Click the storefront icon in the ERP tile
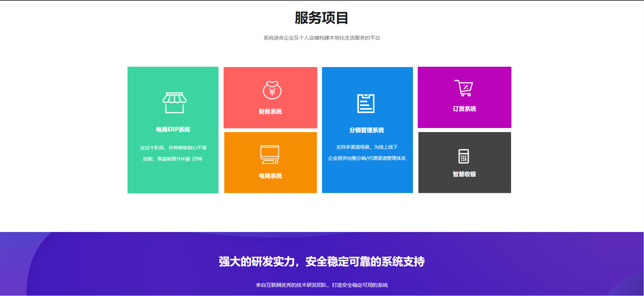644x296 pixels. click(174, 103)
